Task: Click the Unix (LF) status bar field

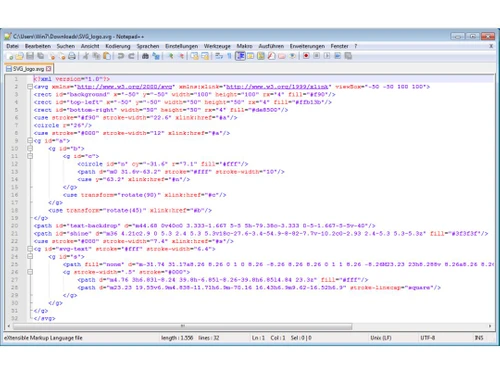Action: click(x=381, y=338)
